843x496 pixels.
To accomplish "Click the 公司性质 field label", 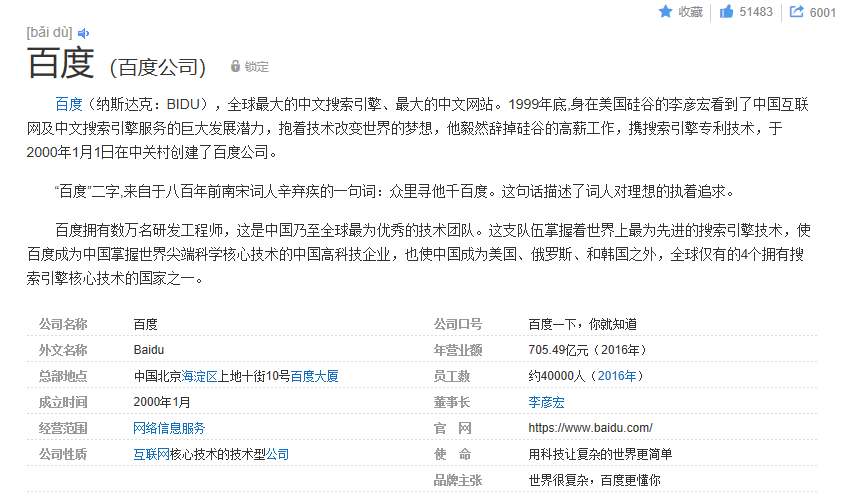I will point(63,454).
